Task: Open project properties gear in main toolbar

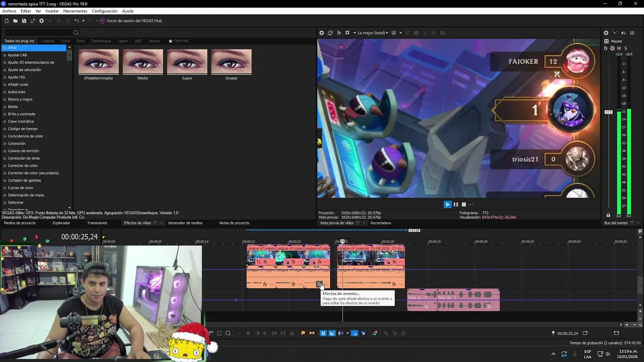Action: pyautogui.click(x=42, y=21)
